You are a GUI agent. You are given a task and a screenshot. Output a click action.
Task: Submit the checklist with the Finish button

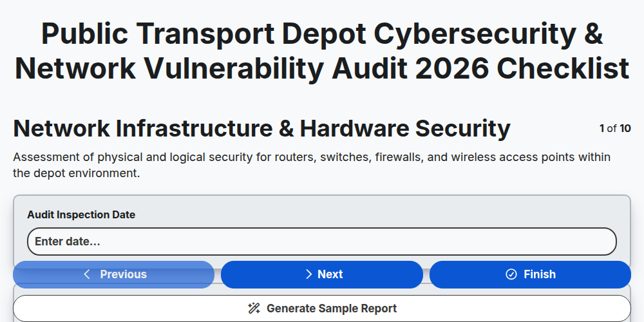click(x=530, y=274)
